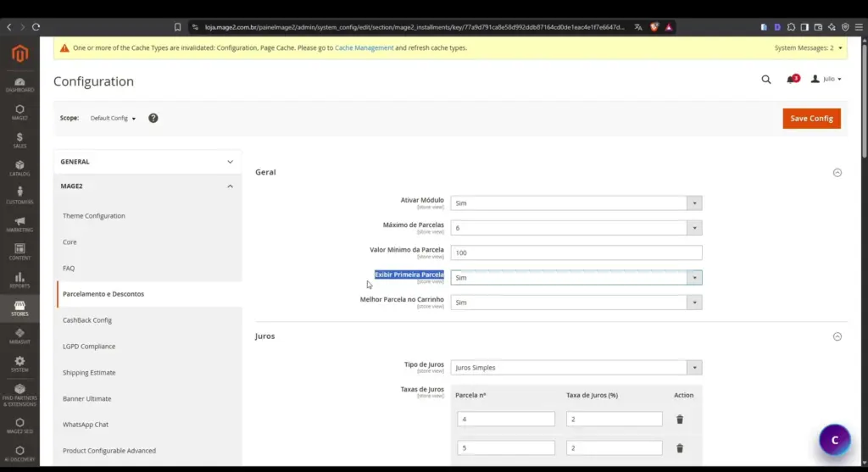Click the Parcela nº field containing 4
This screenshot has width=868, height=472.
click(x=505, y=419)
